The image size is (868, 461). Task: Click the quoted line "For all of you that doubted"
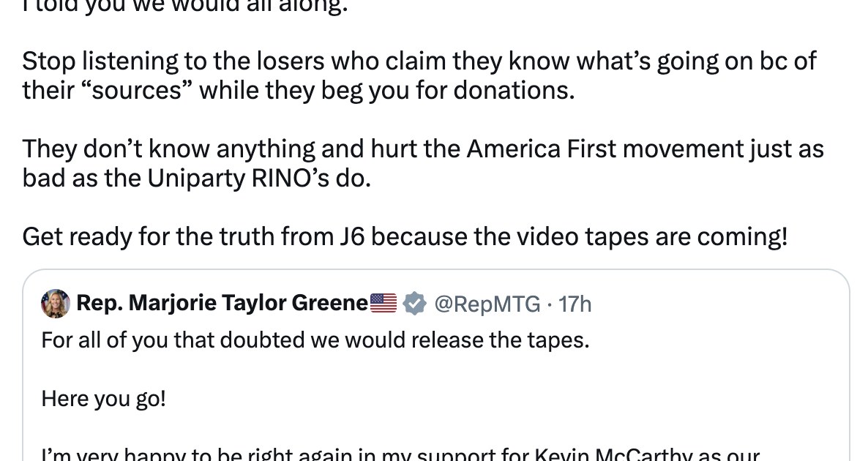click(183, 340)
